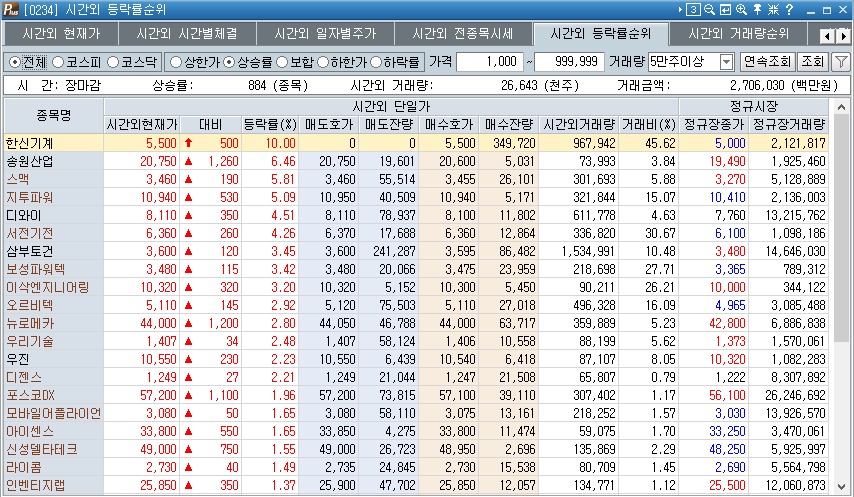Click the boxed number 3 icon in title bar
Viewport: 854px width, 497px height.
click(x=693, y=9)
